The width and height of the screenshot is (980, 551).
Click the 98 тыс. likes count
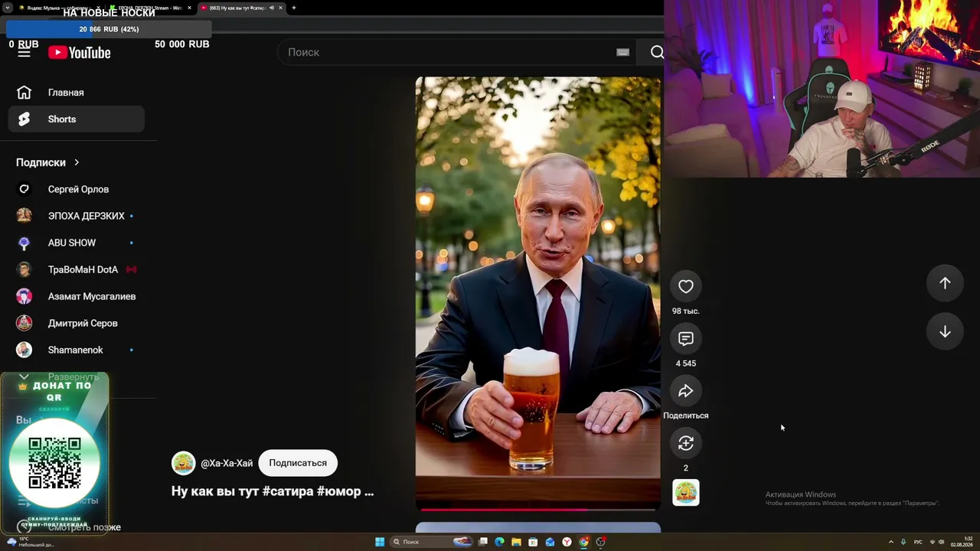tap(686, 311)
